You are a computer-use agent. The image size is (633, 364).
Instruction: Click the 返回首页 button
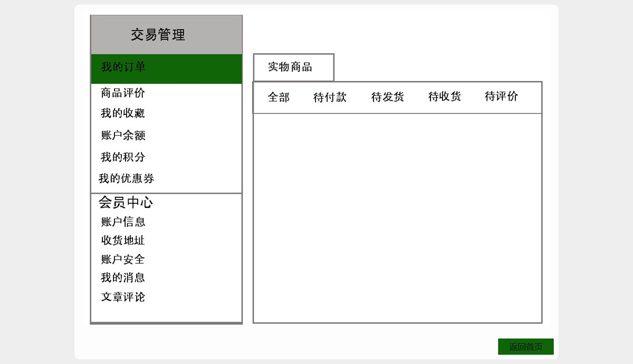point(526,347)
